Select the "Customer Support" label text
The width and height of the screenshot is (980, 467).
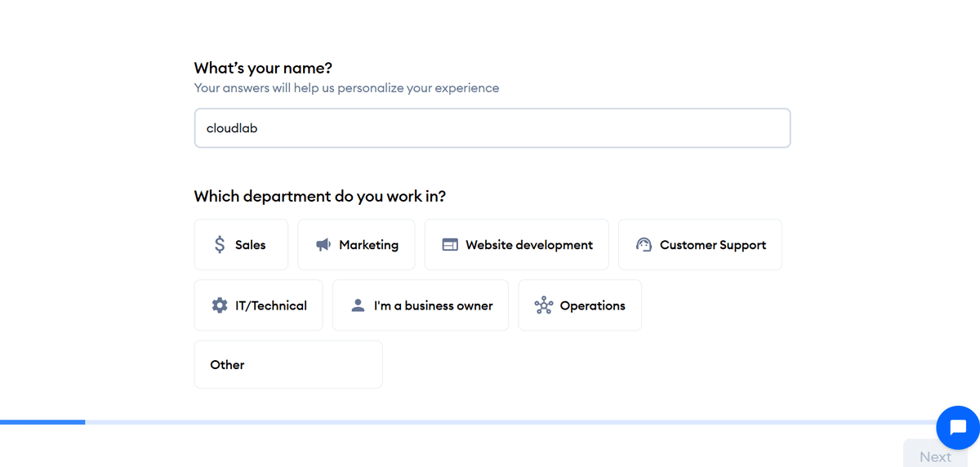point(713,245)
